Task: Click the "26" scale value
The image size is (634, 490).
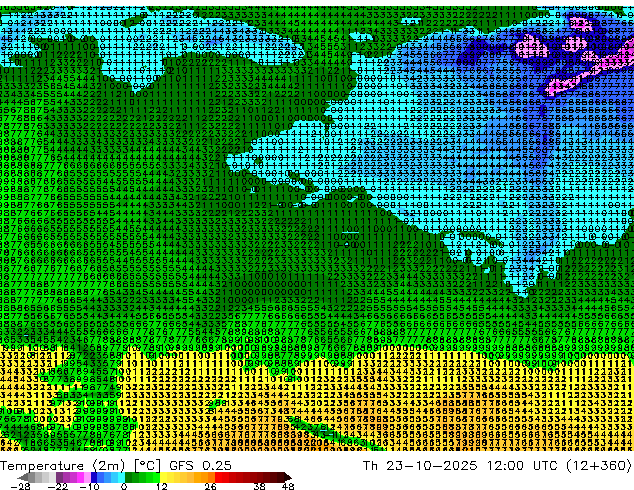Action: click(x=210, y=486)
